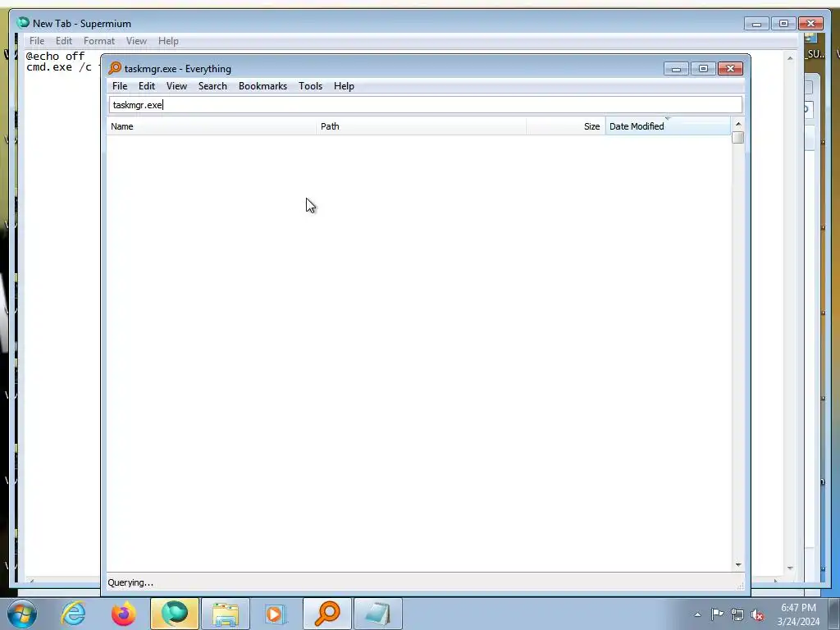
Task: Open the Search menu in Everything
Action: [212, 86]
